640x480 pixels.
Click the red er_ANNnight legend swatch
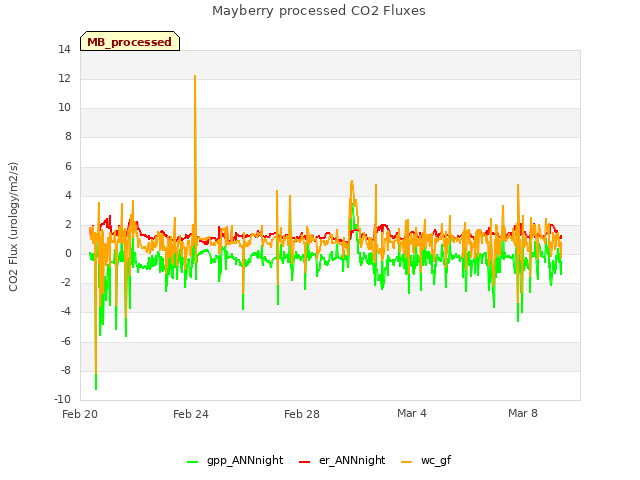[304, 462]
